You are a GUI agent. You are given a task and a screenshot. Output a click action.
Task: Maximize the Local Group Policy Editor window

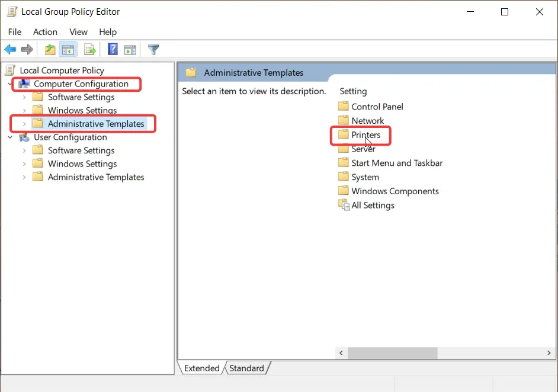tap(505, 12)
